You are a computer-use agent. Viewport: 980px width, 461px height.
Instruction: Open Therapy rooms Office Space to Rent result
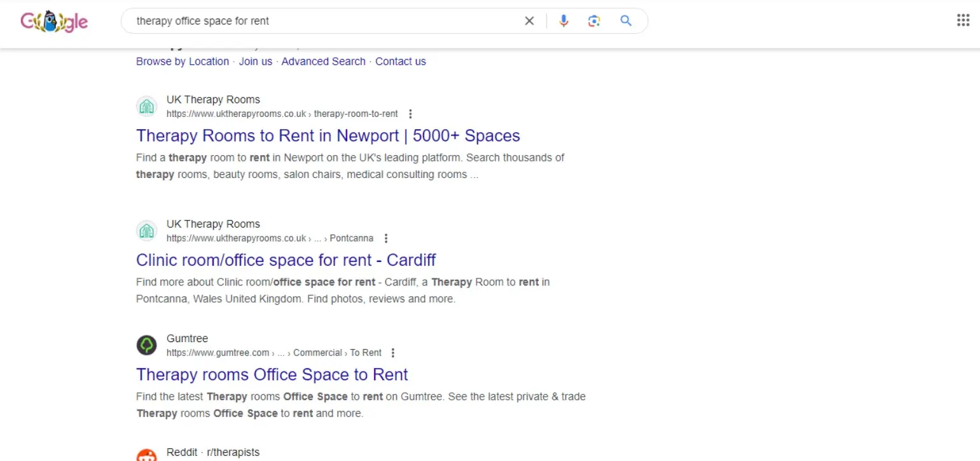pyautogui.click(x=272, y=375)
